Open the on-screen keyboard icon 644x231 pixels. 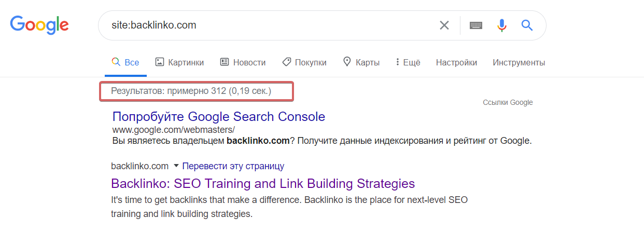[475, 25]
